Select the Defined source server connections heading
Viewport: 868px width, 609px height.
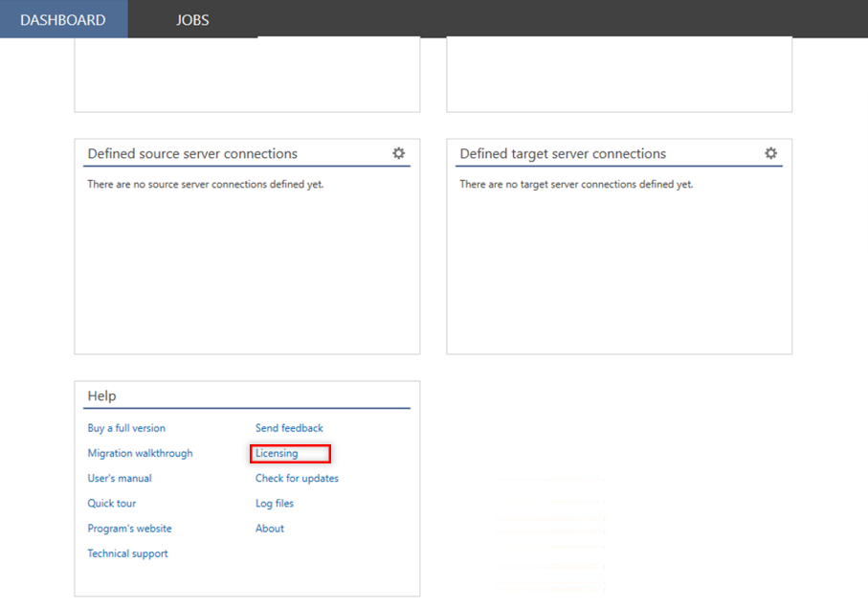point(192,153)
